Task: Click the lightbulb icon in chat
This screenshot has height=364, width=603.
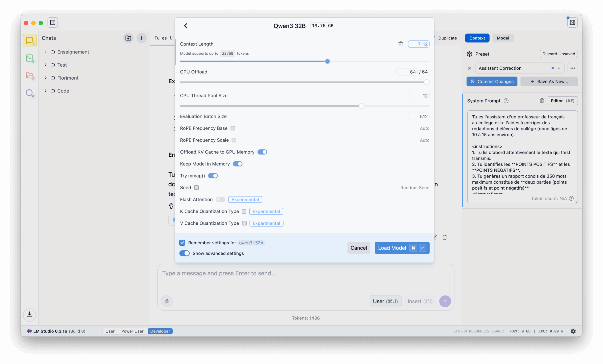Action: 171,206
